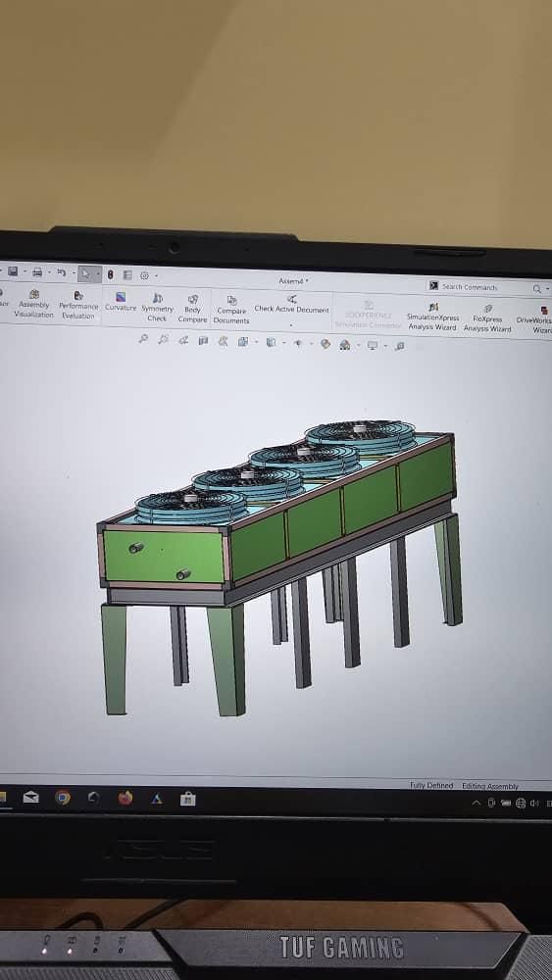Click the Search Commands field

point(484,287)
